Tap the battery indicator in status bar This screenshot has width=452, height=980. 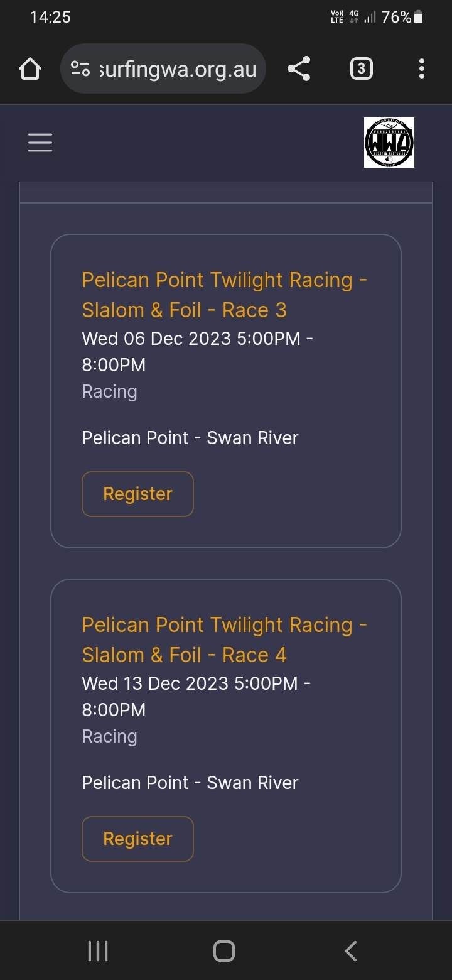(419, 18)
